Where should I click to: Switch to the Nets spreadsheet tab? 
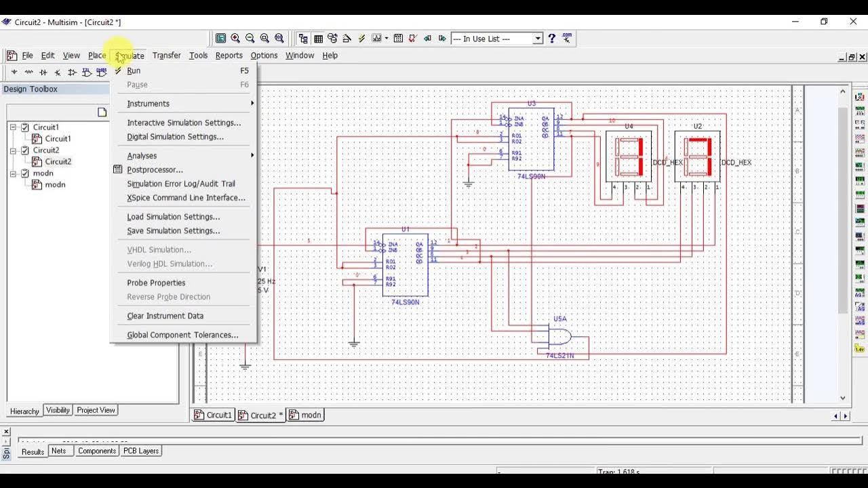click(59, 451)
